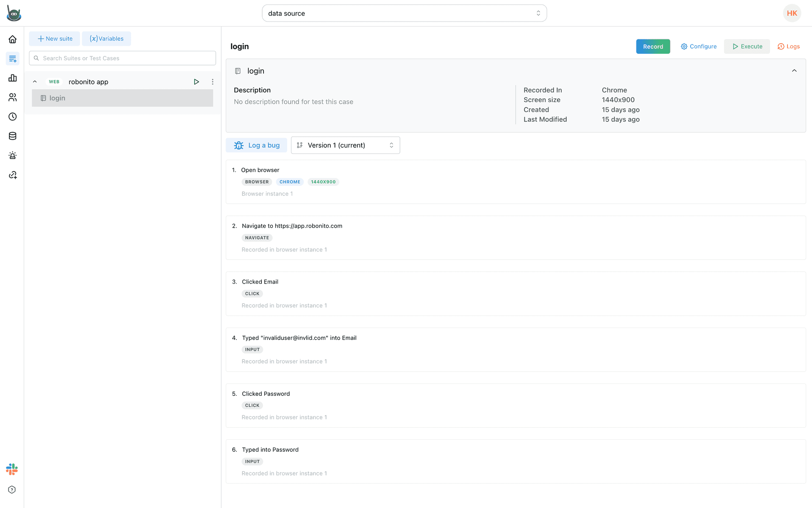This screenshot has height=508, width=812.
Task: Click the INPUT tag under Typed into Password
Action: pyautogui.click(x=252, y=461)
